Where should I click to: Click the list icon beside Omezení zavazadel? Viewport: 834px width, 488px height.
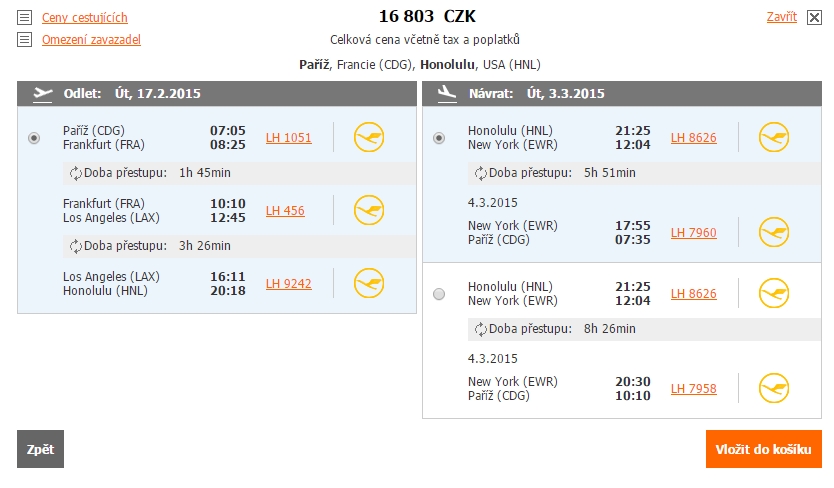[24, 39]
